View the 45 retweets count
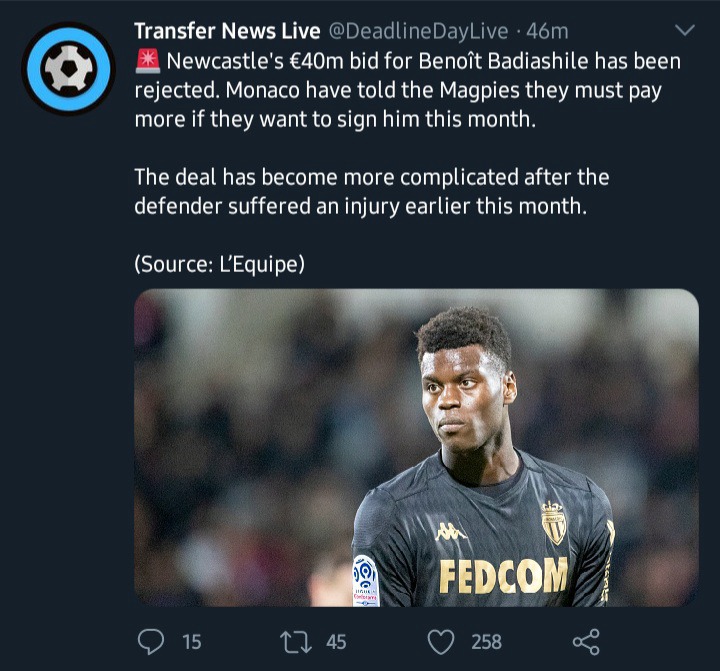Viewport: 720px width, 671px height. (x=336, y=642)
